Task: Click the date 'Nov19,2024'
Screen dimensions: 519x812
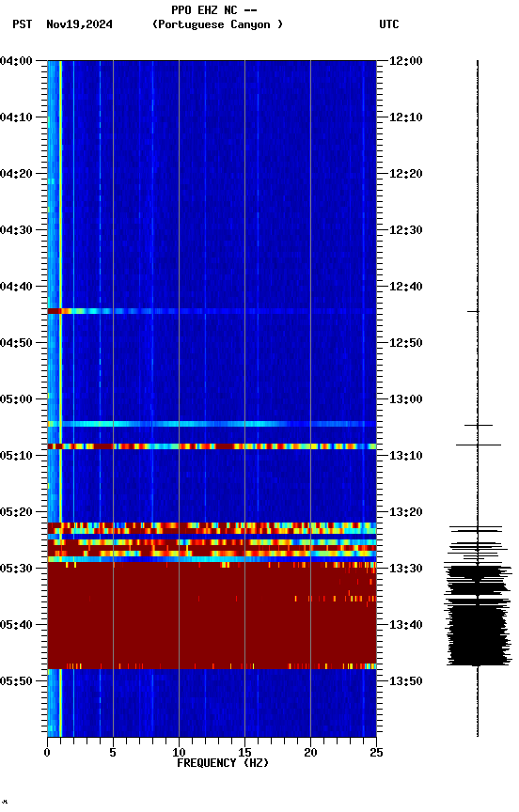Action: 79,24
